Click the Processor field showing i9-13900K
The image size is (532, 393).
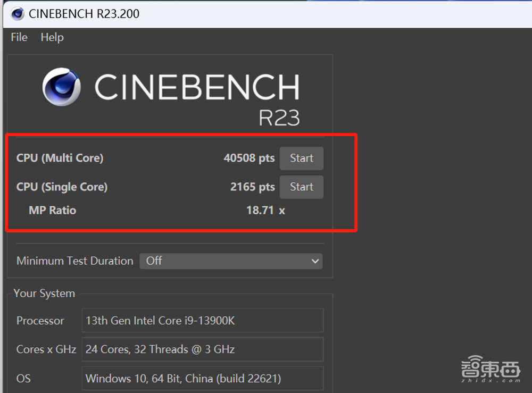coord(202,321)
